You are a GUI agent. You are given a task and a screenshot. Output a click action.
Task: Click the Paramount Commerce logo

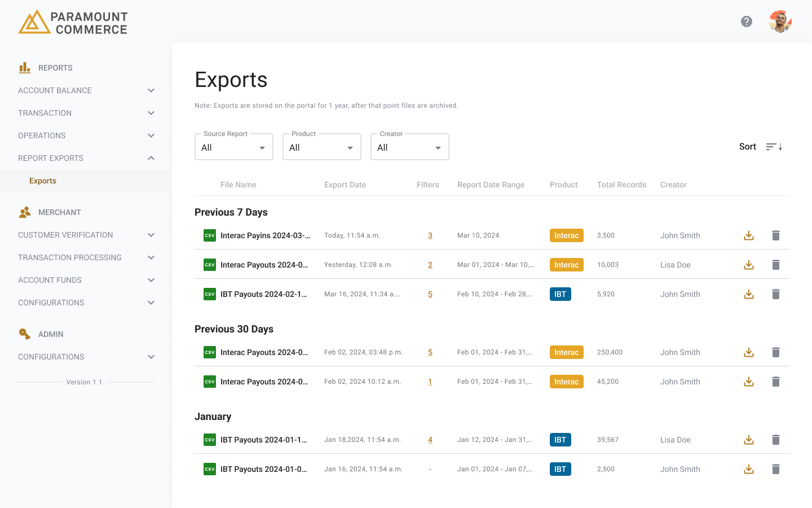[72, 21]
